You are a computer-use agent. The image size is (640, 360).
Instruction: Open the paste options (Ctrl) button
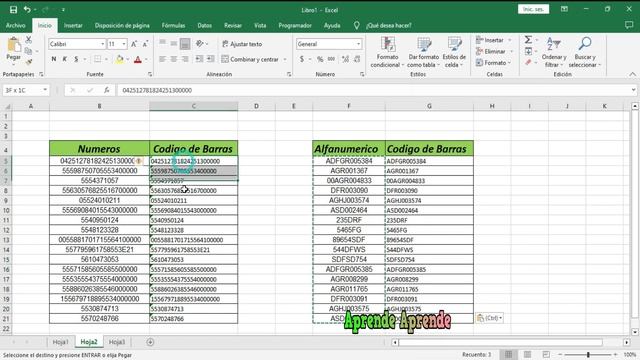[x=489, y=318]
